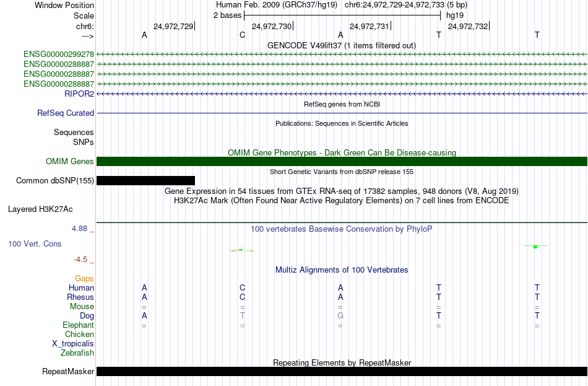588x386 pixels.
Task: Select the Dog alignment row label
Action: [87, 316]
